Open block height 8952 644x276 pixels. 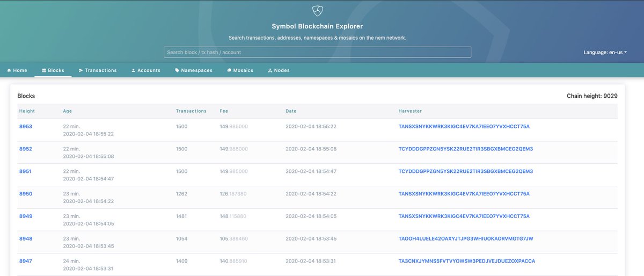26,149
